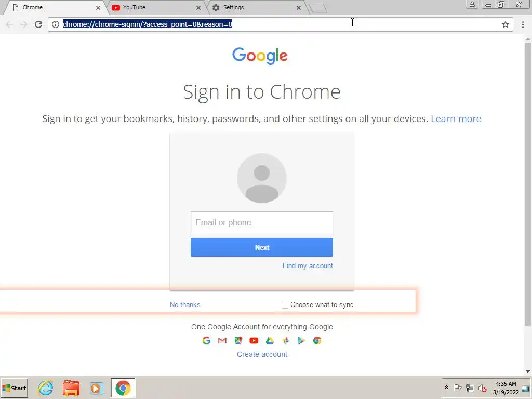Click the Gmail service icon
Screen dimensions: 532x399
(222, 340)
